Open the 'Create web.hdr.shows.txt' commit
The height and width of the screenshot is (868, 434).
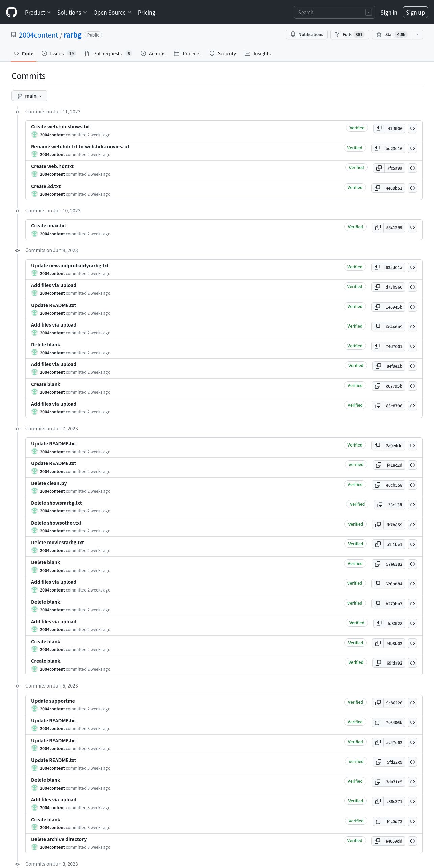pos(61,127)
